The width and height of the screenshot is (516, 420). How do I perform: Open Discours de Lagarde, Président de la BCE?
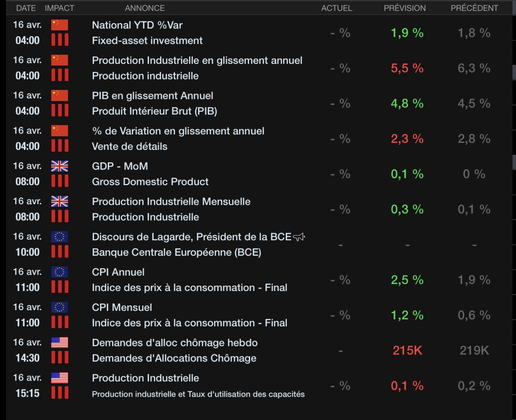coord(192,237)
